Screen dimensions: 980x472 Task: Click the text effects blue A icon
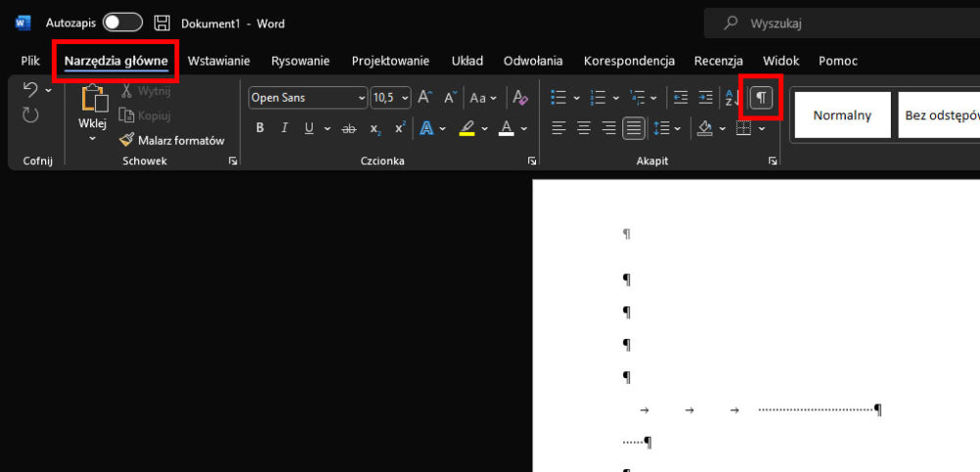click(x=427, y=128)
